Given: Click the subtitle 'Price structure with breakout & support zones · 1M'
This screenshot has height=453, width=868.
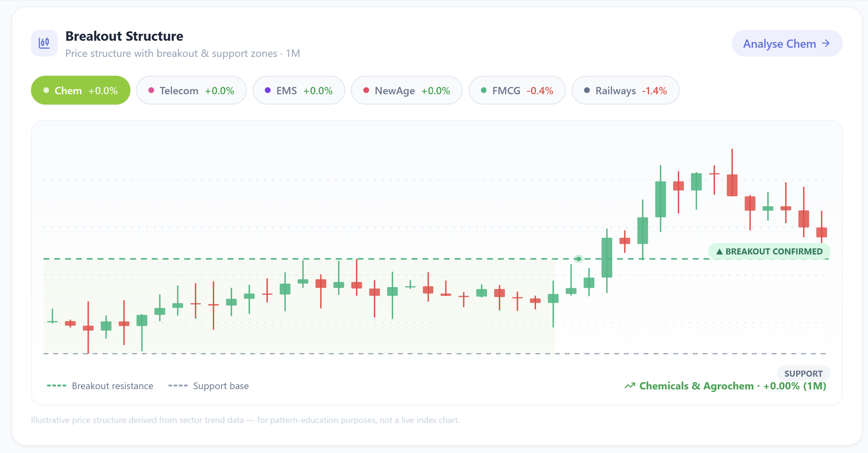Looking at the screenshot, I should point(183,53).
